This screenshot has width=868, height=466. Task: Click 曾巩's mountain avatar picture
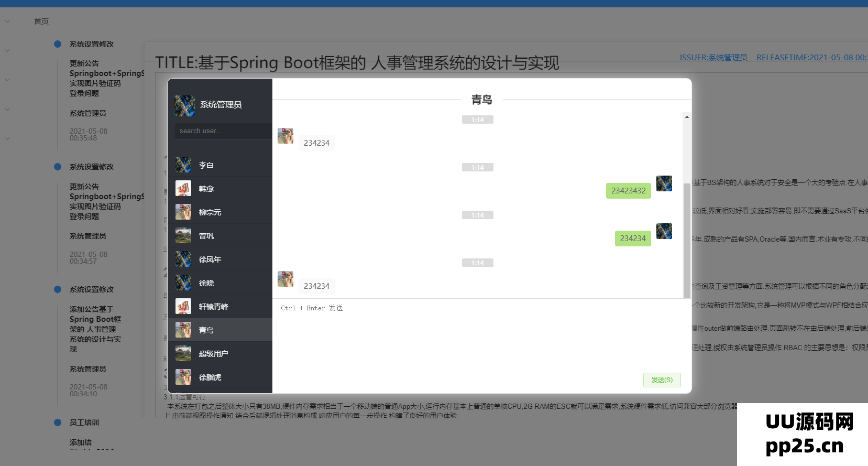click(183, 236)
